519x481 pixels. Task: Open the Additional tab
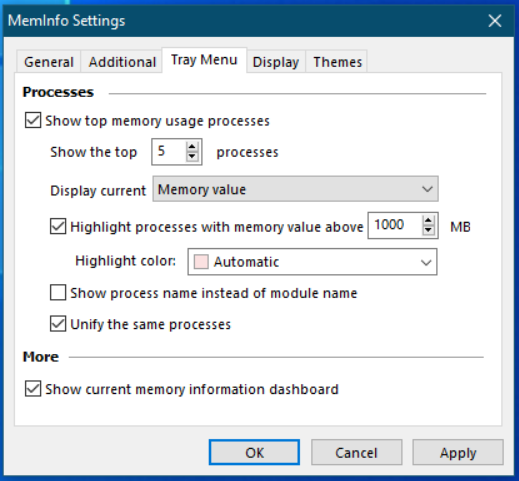pyautogui.click(x=122, y=62)
